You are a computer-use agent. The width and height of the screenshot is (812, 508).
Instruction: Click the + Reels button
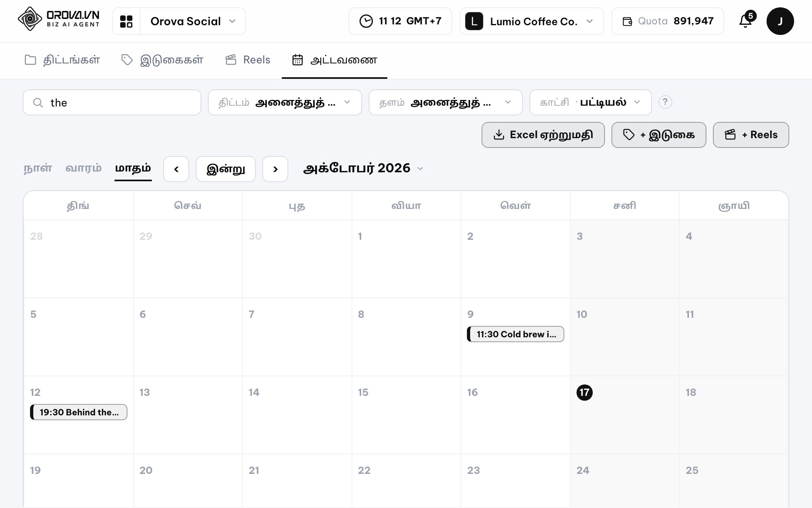[x=751, y=135]
